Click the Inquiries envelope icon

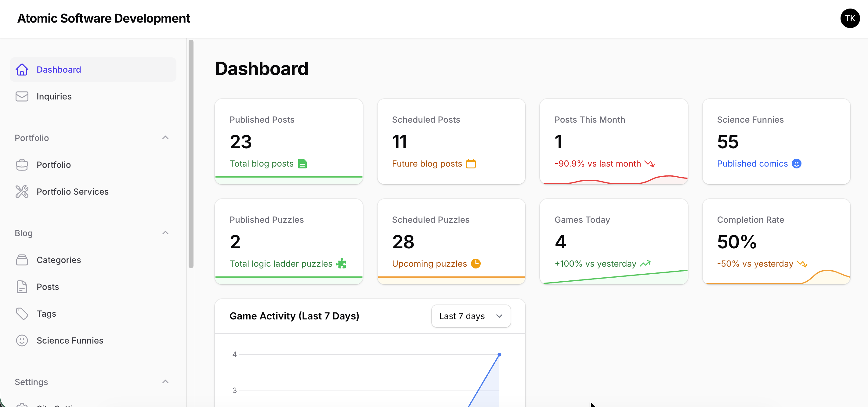[x=22, y=96]
